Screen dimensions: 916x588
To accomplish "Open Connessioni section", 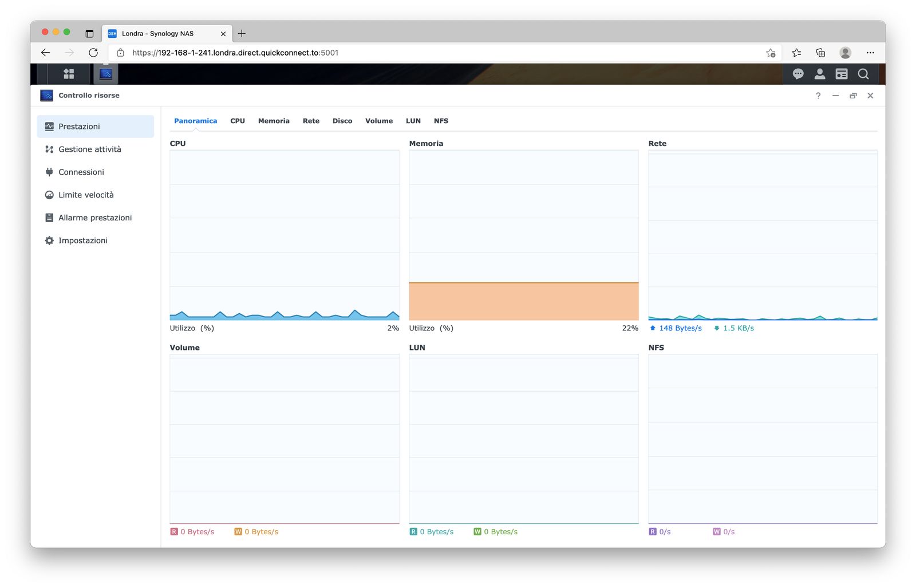I will pyautogui.click(x=96, y=172).
